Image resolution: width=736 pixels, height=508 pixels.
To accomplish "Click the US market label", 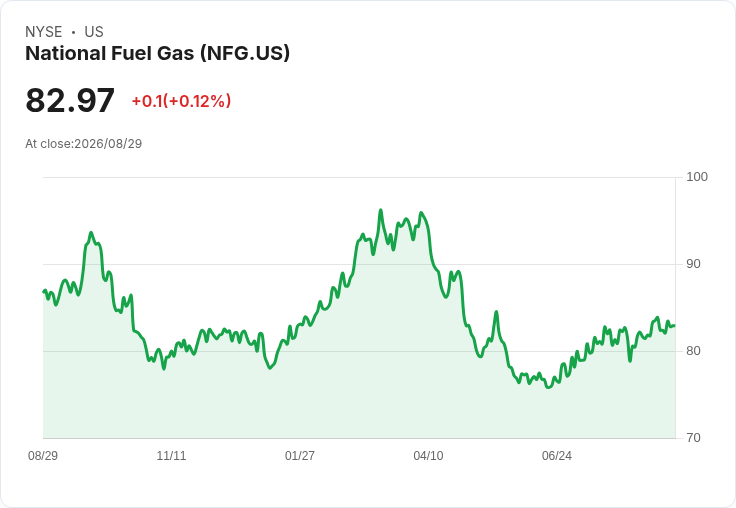I will [94, 32].
